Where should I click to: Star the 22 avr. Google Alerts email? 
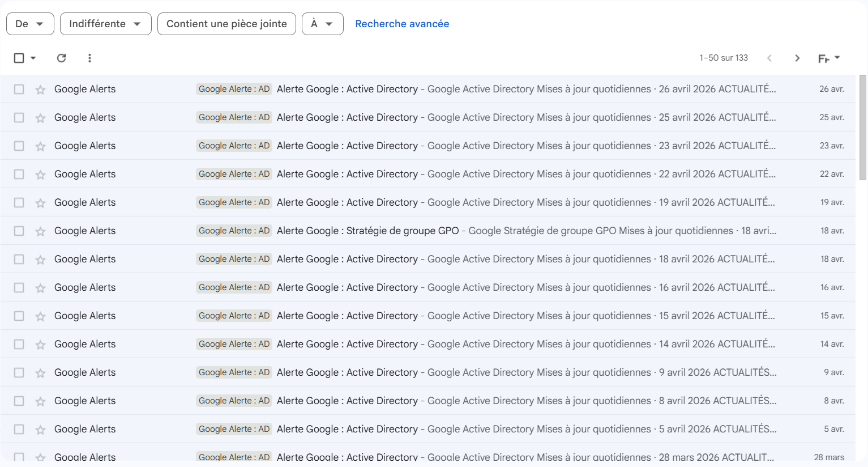tap(40, 175)
